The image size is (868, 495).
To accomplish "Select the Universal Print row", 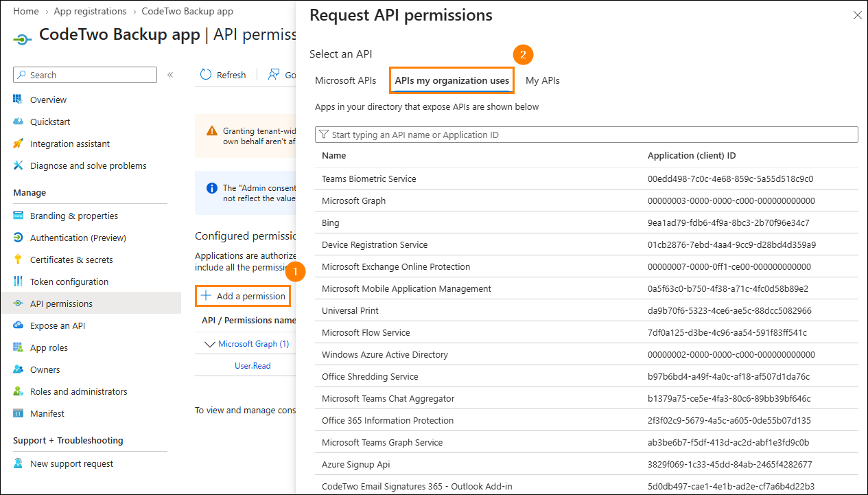I will click(x=587, y=310).
